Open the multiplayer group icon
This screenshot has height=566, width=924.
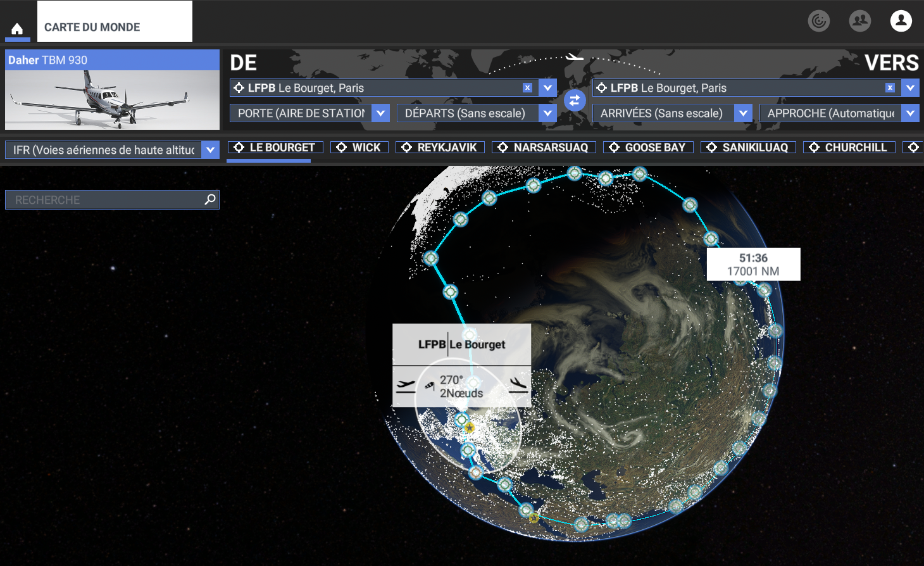(x=859, y=21)
